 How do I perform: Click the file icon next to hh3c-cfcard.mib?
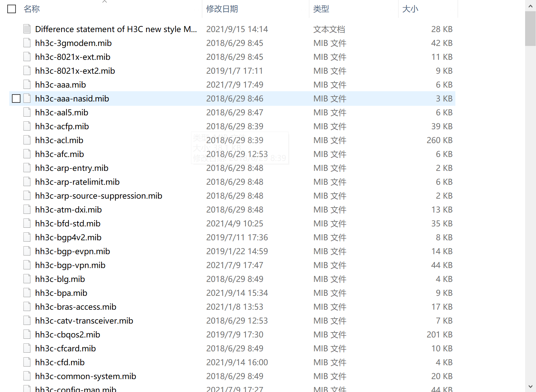coord(27,348)
